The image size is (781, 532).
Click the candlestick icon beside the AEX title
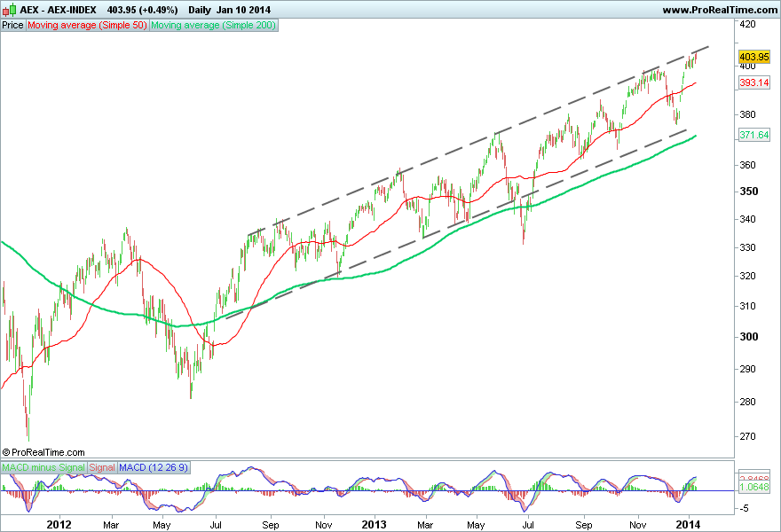pos(10,10)
